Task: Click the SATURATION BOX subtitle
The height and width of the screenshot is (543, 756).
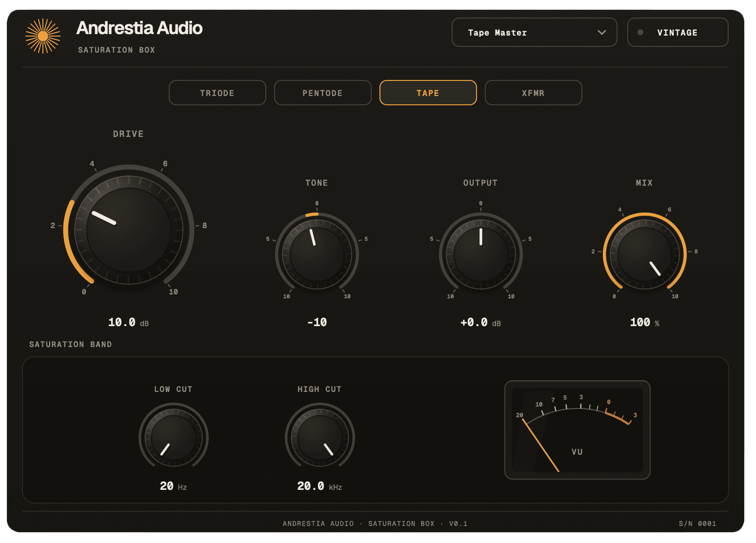Action: click(117, 50)
